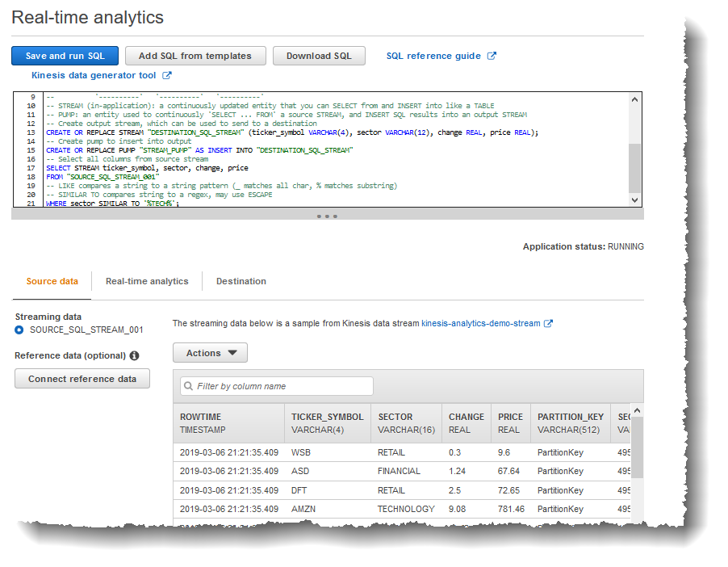Click the Connect reference data button
This screenshot has height=567, width=728.
82,378
